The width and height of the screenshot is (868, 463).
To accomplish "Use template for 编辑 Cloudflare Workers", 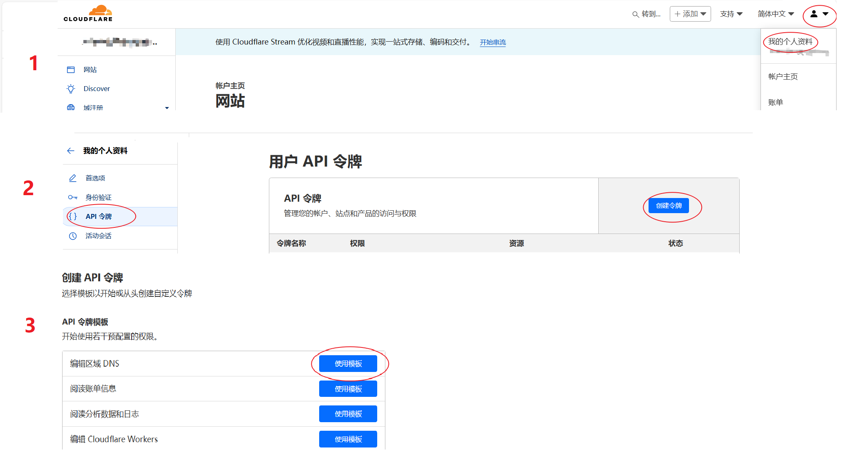I will (x=348, y=439).
